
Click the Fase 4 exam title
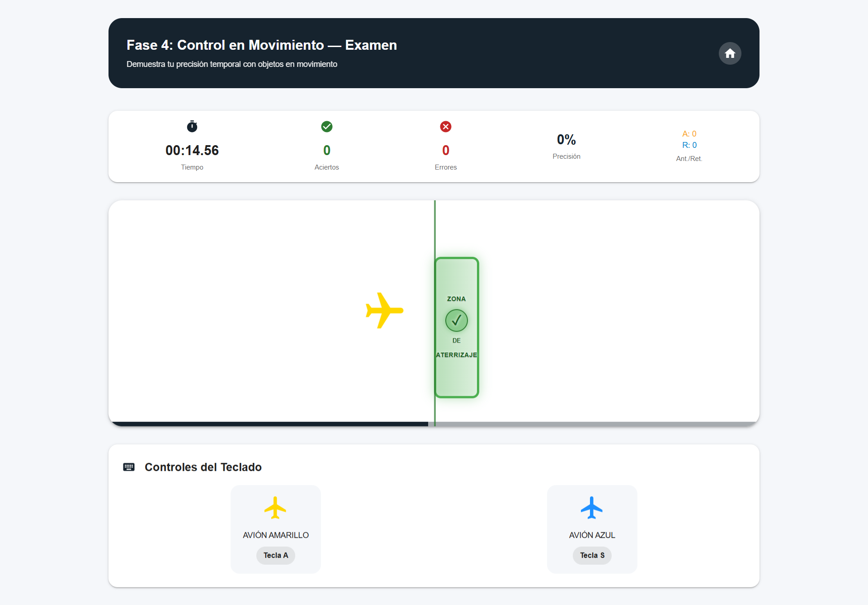coord(261,45)
